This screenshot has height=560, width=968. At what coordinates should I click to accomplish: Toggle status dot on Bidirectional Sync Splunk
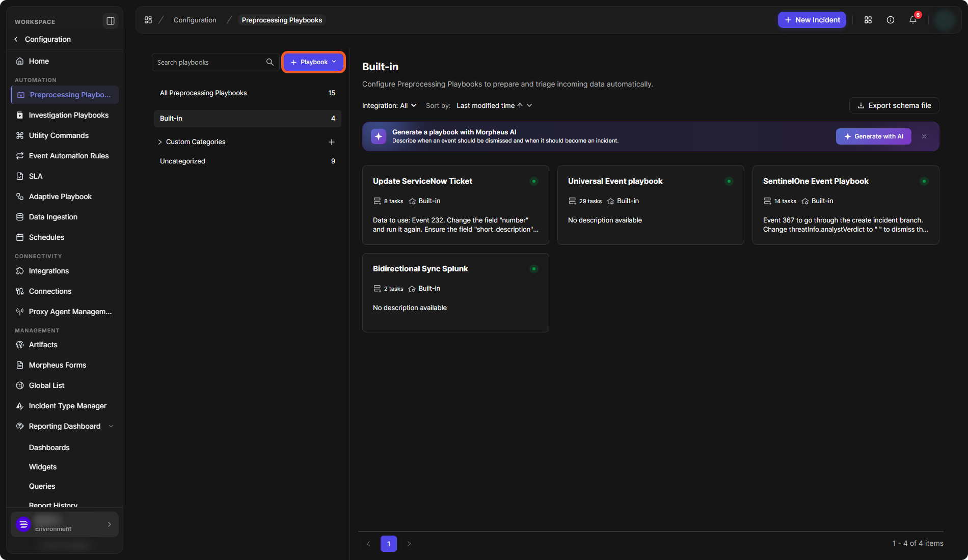click(x=534, y=269)
